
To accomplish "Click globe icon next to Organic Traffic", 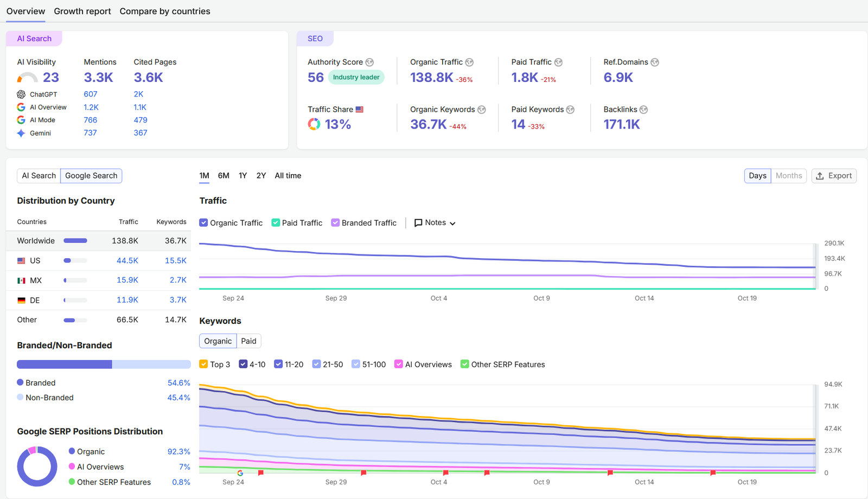I will [x=469, y=62].
